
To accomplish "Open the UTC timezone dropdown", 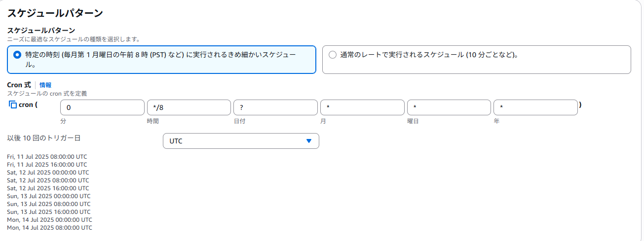I will [x=241, y=141].
